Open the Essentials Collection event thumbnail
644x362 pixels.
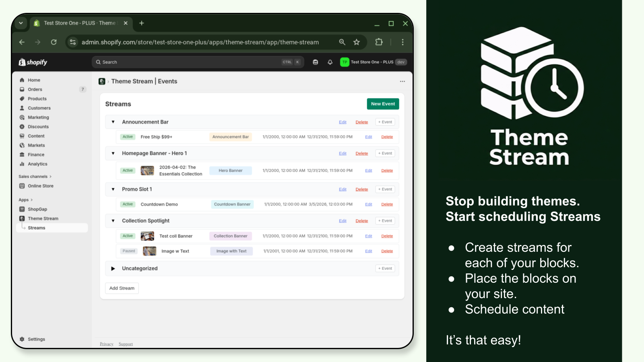pos(147,171)
